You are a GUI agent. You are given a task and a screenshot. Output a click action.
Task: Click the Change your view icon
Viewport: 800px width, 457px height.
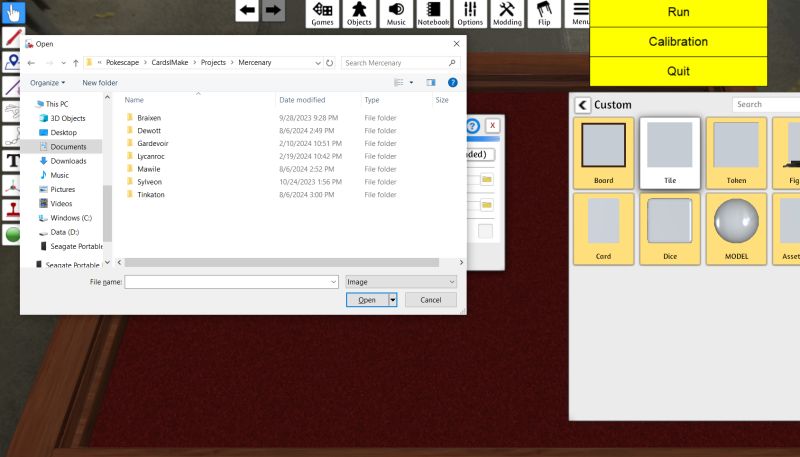coord(399,83)
